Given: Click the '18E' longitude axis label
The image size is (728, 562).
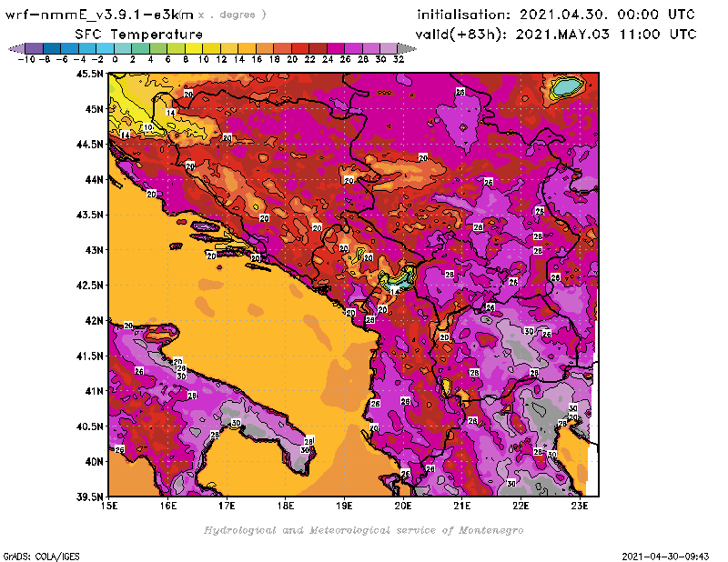Looking at the screenshot, I should pos(286,506).
